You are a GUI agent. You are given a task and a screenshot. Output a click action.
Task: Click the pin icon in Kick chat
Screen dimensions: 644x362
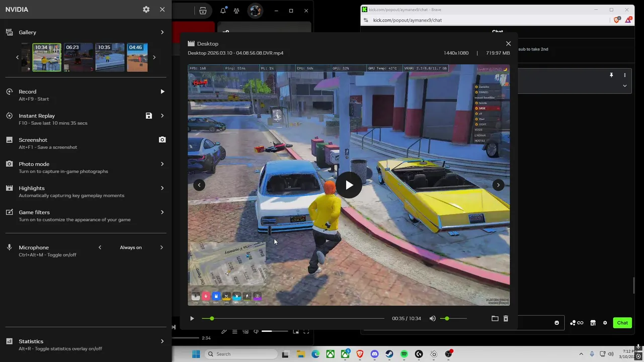click(611, 75)
